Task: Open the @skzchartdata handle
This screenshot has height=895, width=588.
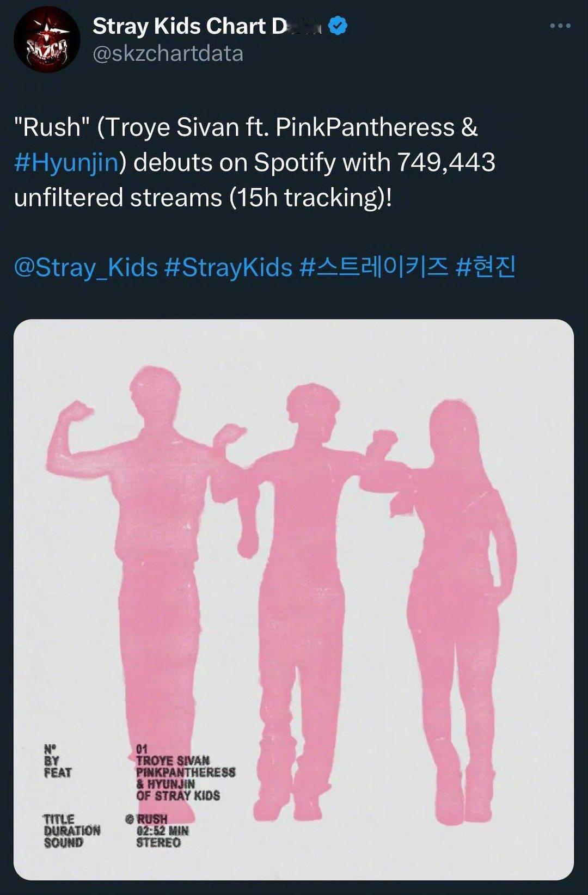Action: coord(168,54)
